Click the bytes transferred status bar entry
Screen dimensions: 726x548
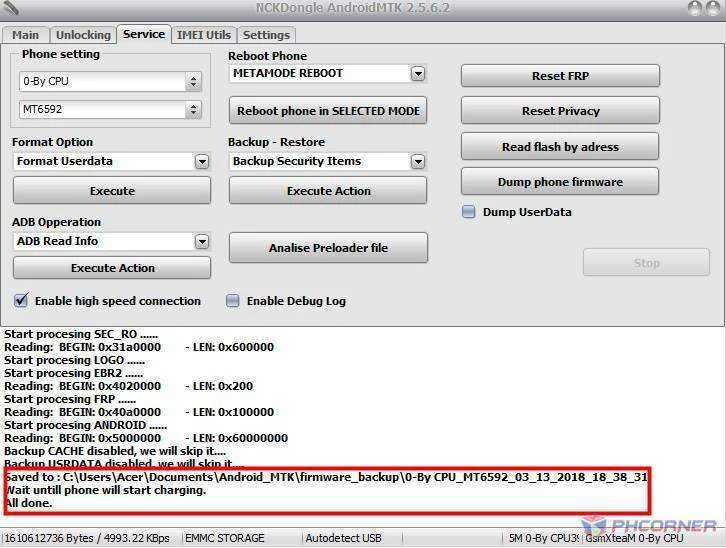point(87,538)
